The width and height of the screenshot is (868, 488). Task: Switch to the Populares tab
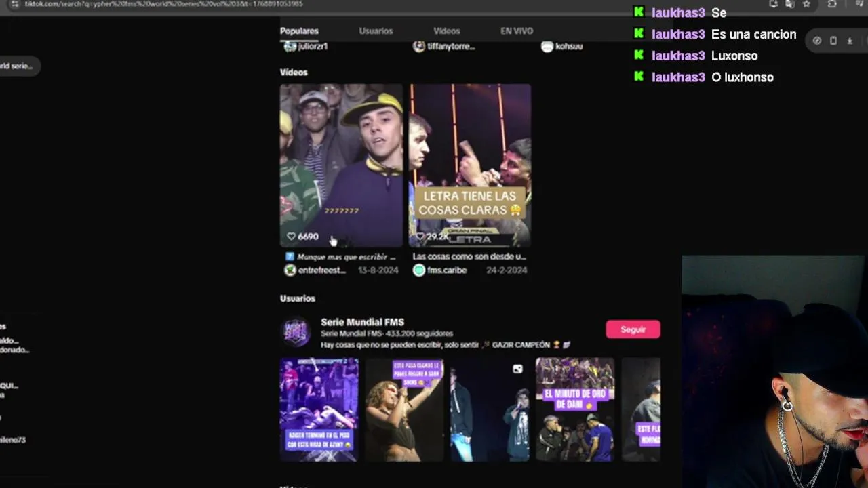[x=299, y=30]
